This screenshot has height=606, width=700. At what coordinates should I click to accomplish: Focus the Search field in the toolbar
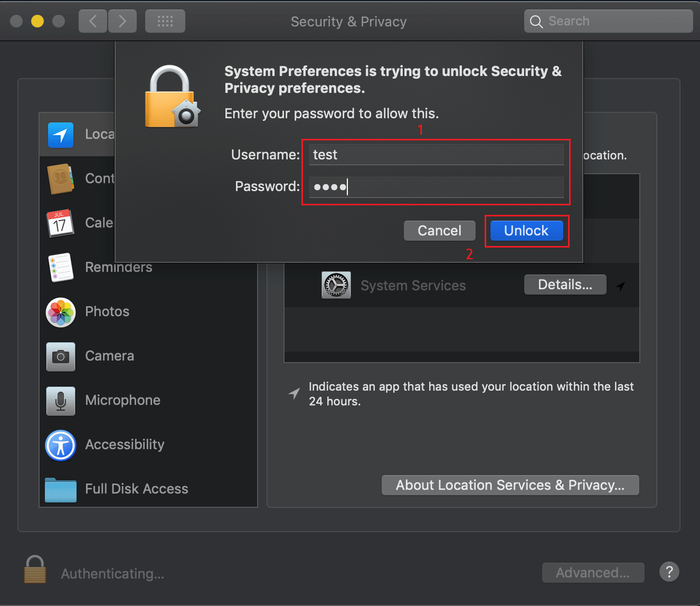coord(607,21)
